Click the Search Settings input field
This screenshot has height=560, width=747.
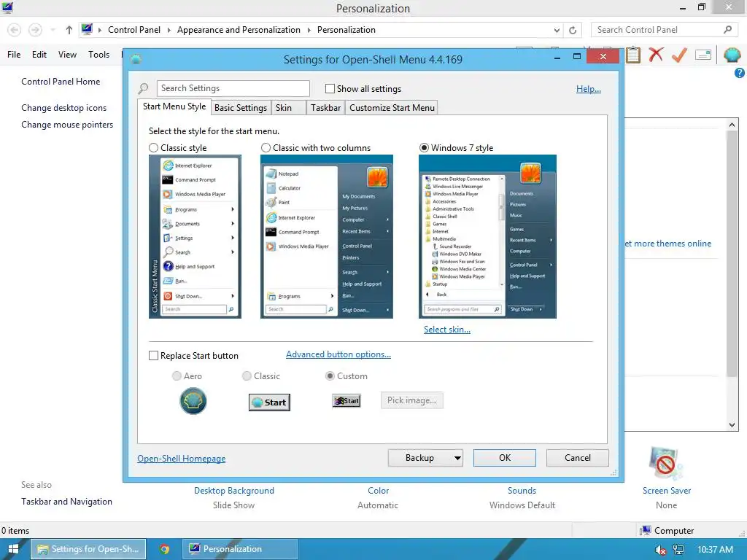(x=233, y=88)
